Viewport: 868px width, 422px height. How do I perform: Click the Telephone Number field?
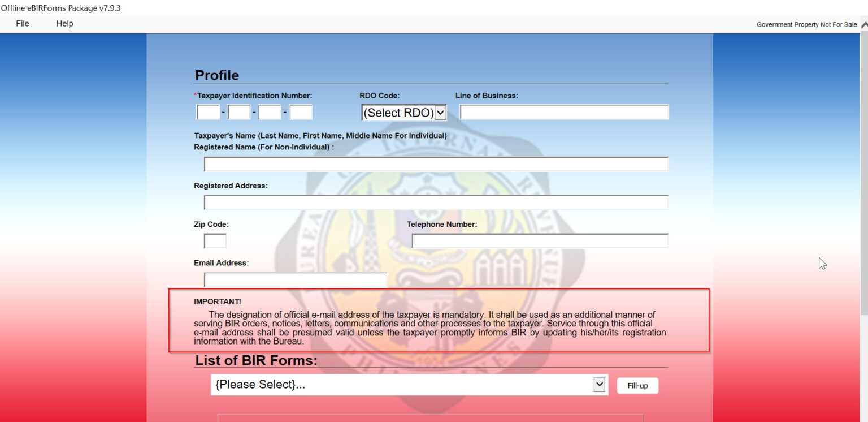[540, 241]
